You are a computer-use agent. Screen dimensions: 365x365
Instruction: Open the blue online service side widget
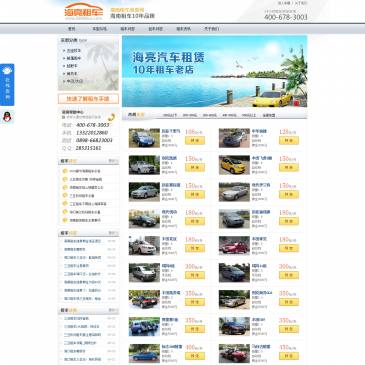tap(7, 85)
